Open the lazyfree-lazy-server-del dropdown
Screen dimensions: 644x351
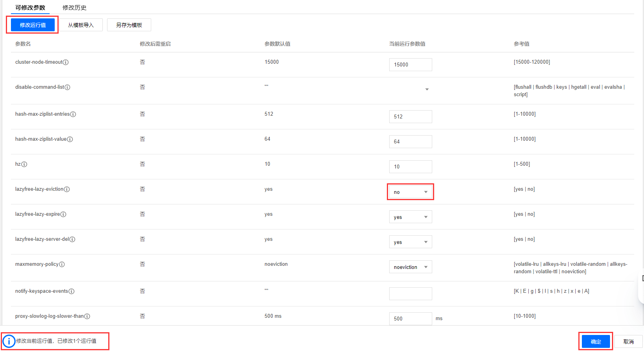(x=410, y=242)
